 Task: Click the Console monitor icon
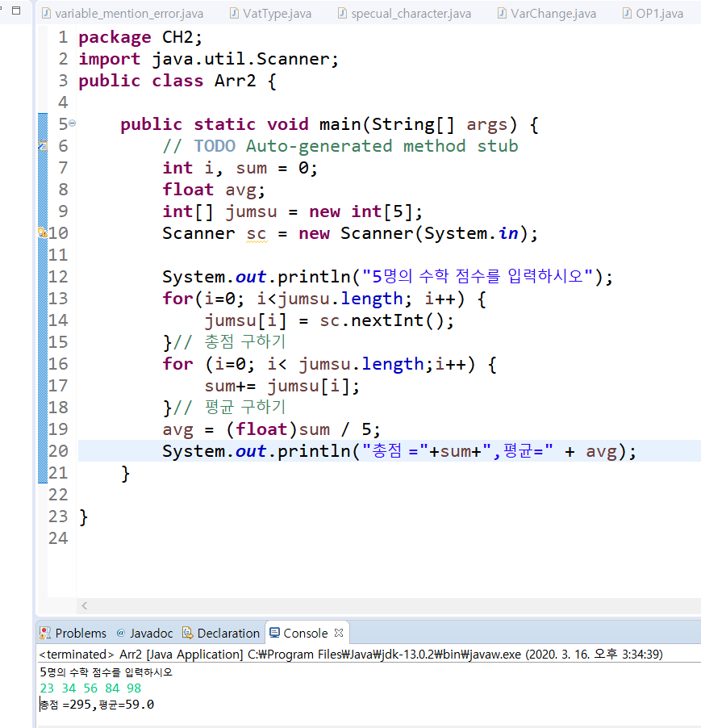[x=274, y=633]
